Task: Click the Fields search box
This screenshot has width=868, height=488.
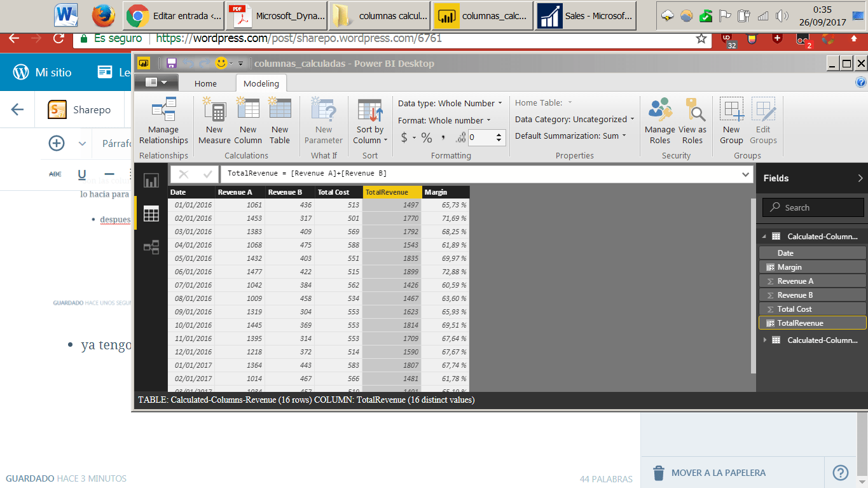Action: [813, 207]
